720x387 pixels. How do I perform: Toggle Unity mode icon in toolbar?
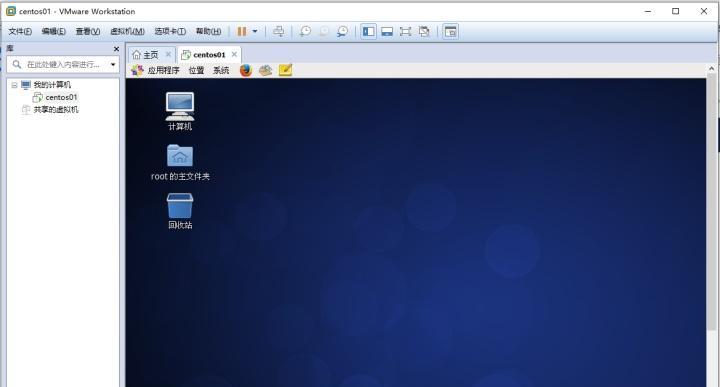pos(424,31)
